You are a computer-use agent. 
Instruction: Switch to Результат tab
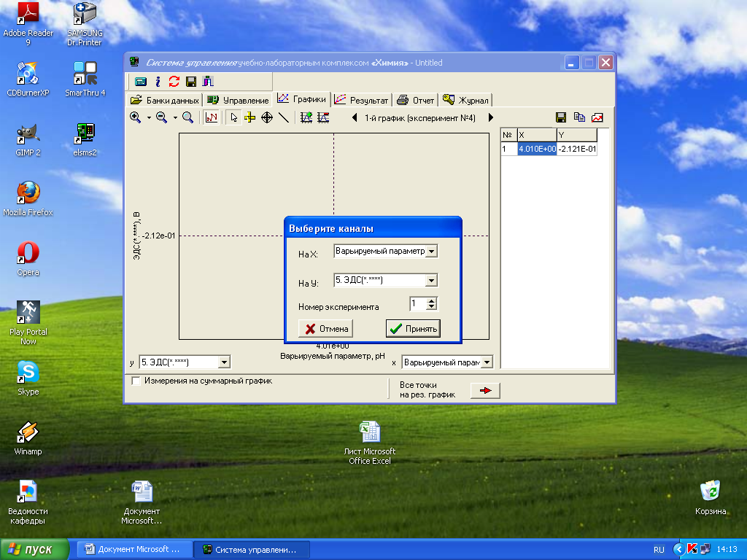[x=362, y=100]
